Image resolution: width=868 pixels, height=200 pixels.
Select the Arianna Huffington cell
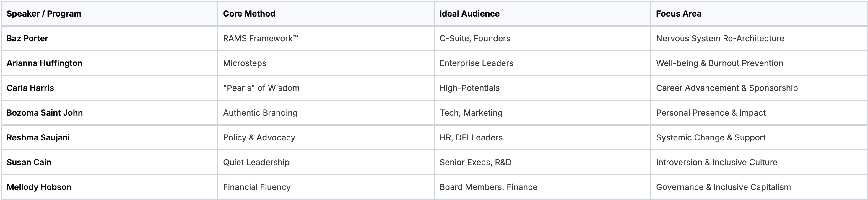(x=44, y=63)
